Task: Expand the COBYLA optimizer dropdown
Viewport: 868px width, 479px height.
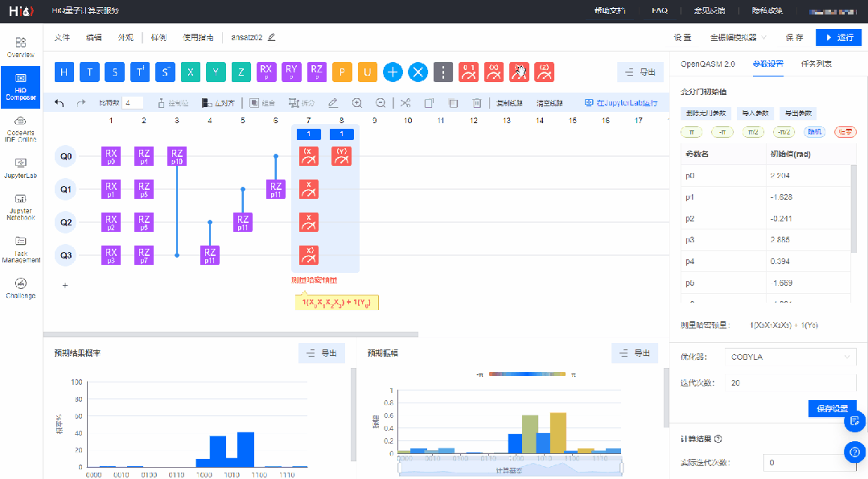Action: click(x=789, y=357)
